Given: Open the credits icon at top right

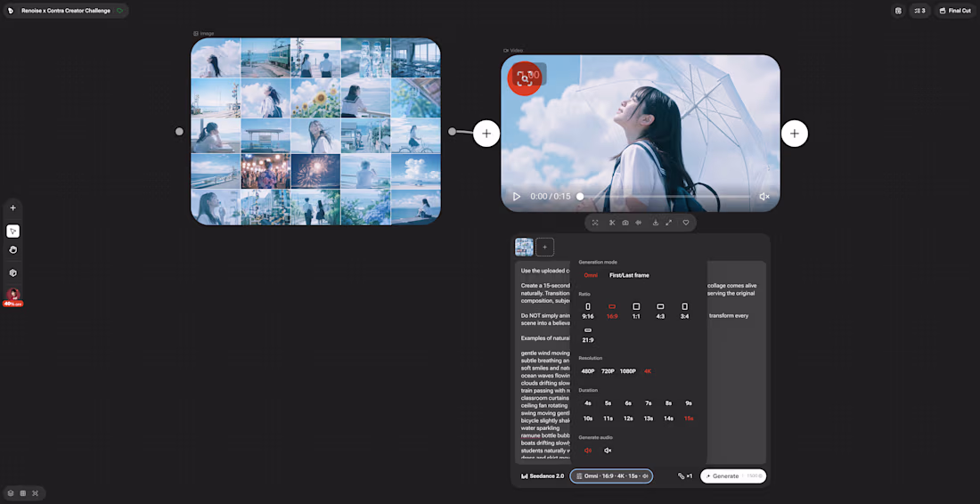Looking at the screenshot, I should click(x=898, y=11).
